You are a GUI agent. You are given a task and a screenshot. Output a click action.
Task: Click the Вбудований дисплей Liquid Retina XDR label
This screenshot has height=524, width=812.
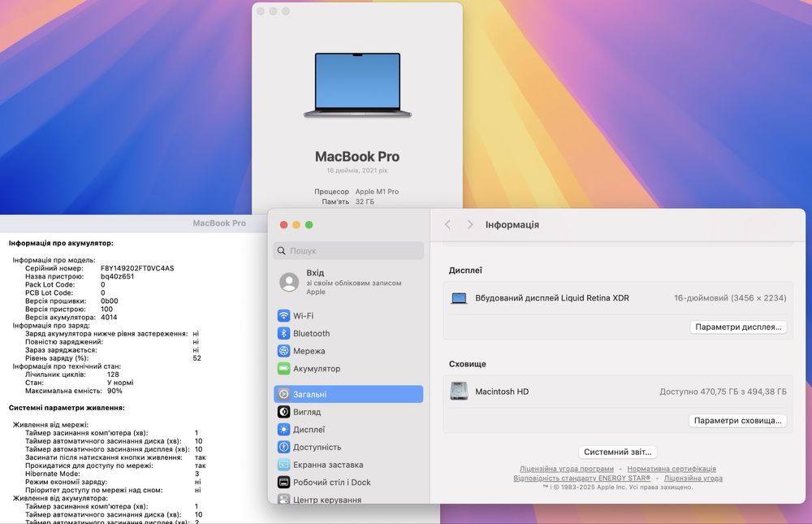[552, 298]
